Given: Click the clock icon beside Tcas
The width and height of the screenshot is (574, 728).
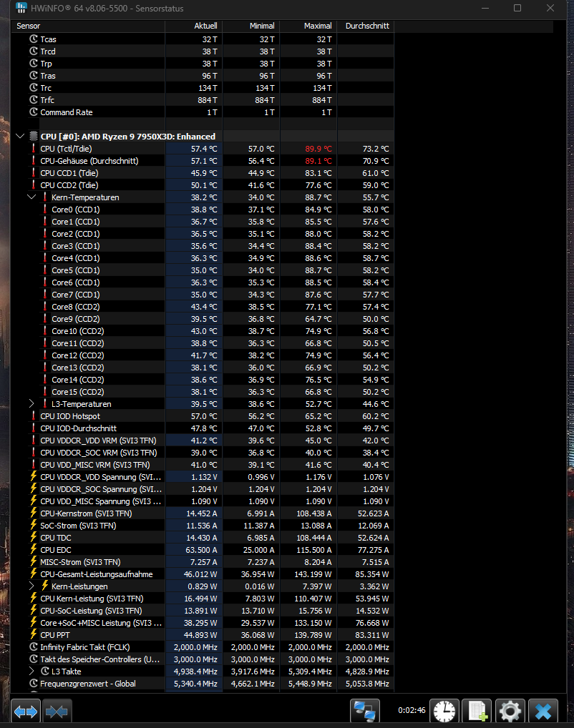Looking at the screenshot, I should point(34,39).
